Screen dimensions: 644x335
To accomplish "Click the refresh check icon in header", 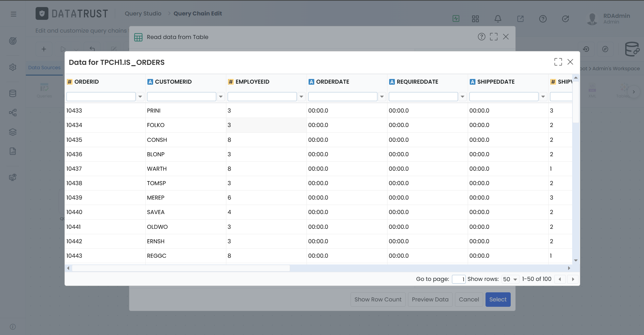I will pos(565,19).
